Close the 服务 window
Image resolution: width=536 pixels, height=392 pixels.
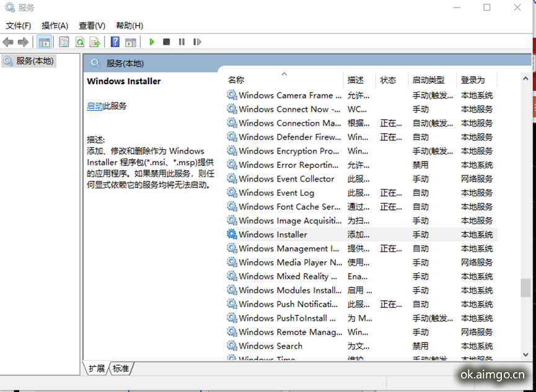pos(517,7)
